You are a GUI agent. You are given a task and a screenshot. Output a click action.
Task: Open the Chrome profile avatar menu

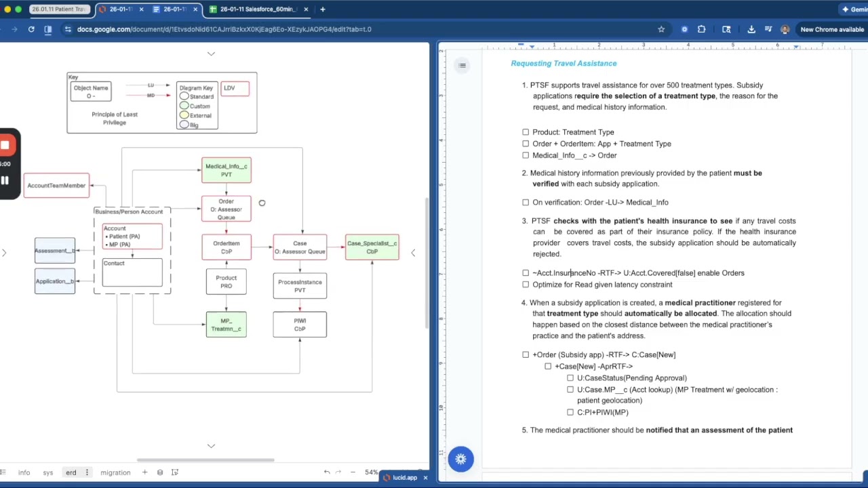pos(785,29)
